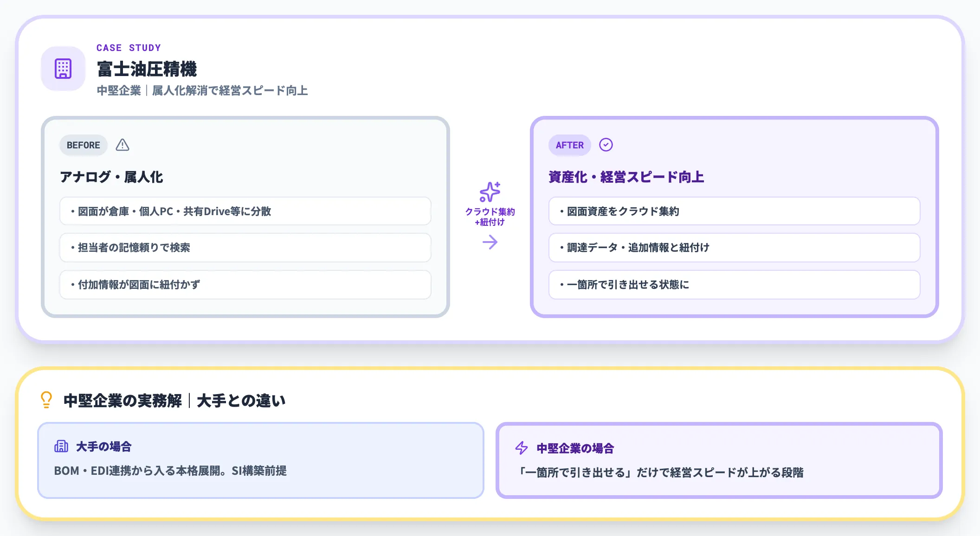
Task: Click the purple building icon beside 富士油圧精機
Action: [x=63, y=69]
